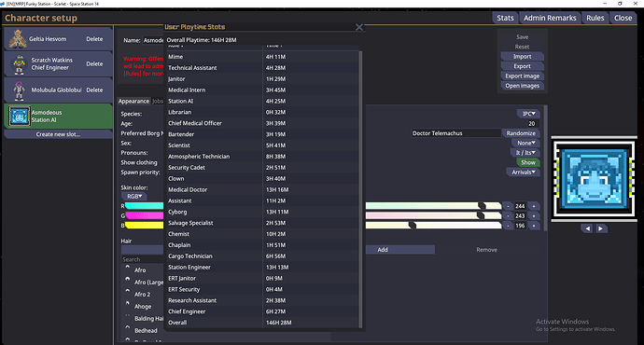This screenshot has width=644, height=345.
Task: Open the It / Its pronouns dropdown
Action: point(525,153)
